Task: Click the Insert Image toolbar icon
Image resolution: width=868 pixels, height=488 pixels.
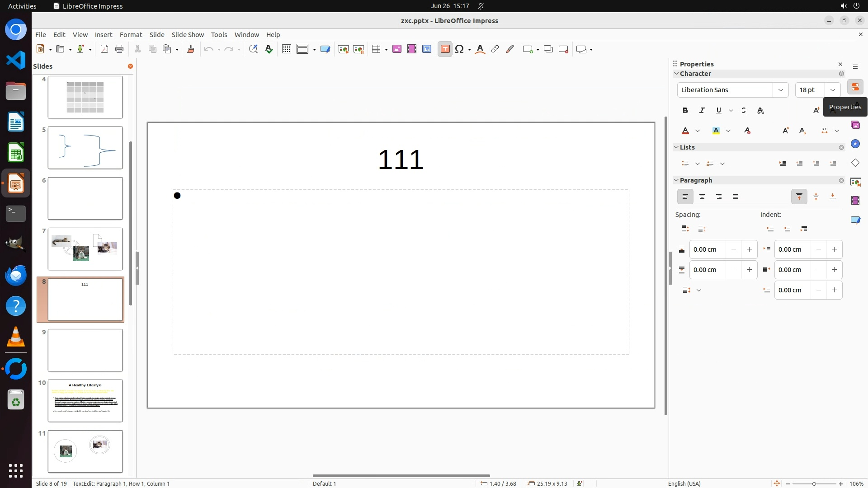Action: click(397, 49)
